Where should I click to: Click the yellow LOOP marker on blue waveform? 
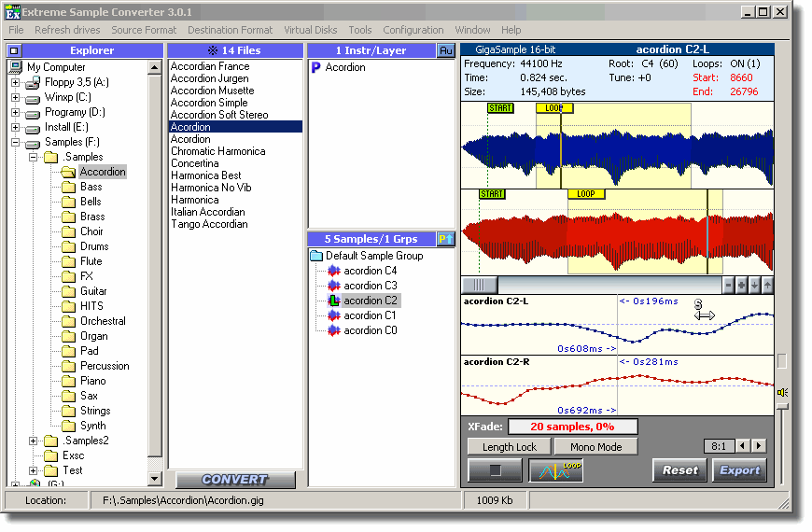point(554,108)
